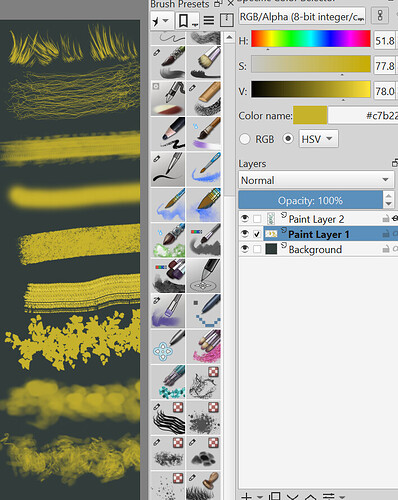Select the pen preset with circular ornament pattern
The width and height of the screenshot is (398, 500).
(204, 275)
